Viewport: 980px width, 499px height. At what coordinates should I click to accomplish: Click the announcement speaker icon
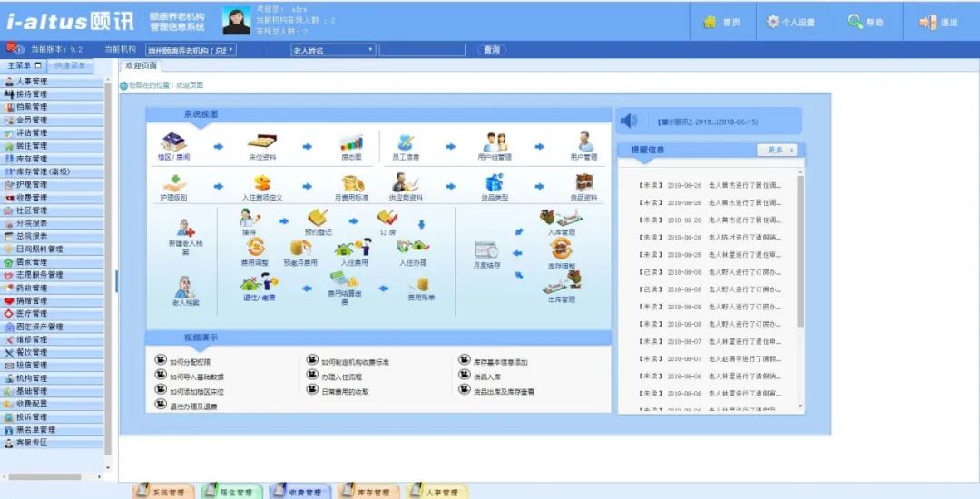(x=628, y=122)
